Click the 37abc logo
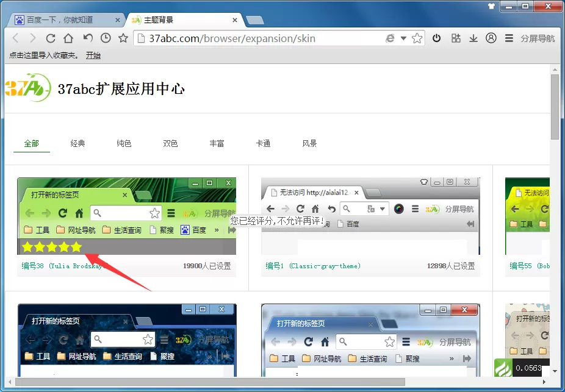565x392 pixels. tap(27, 87)
